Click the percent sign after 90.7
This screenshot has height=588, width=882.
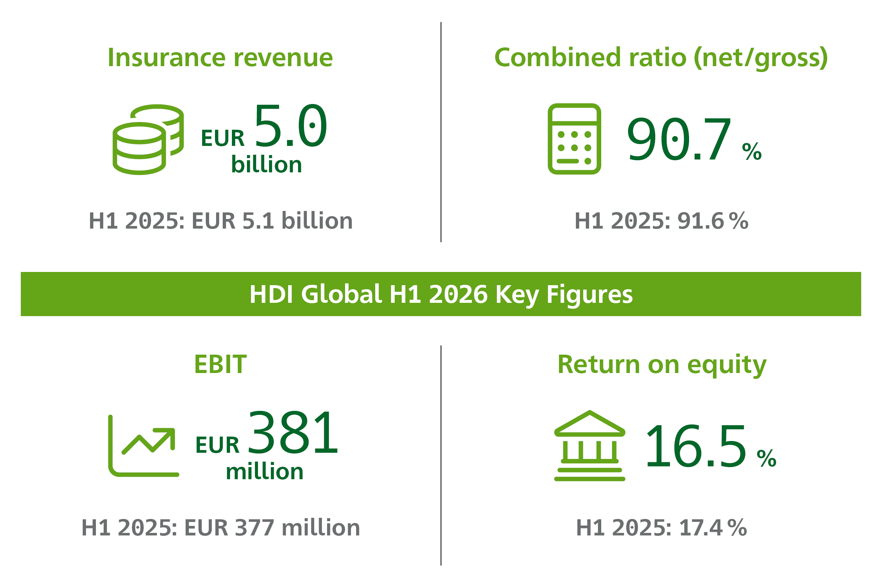[x=752, y=151]
